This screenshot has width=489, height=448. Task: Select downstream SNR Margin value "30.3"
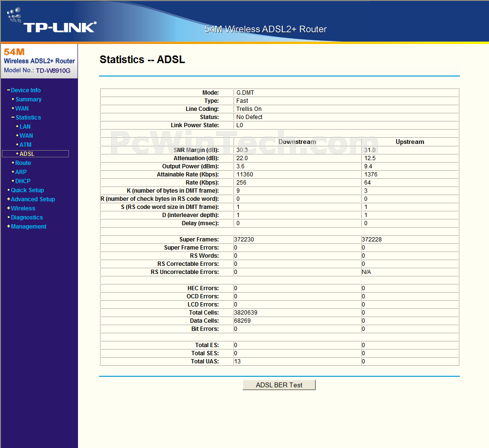coord(242,150)
